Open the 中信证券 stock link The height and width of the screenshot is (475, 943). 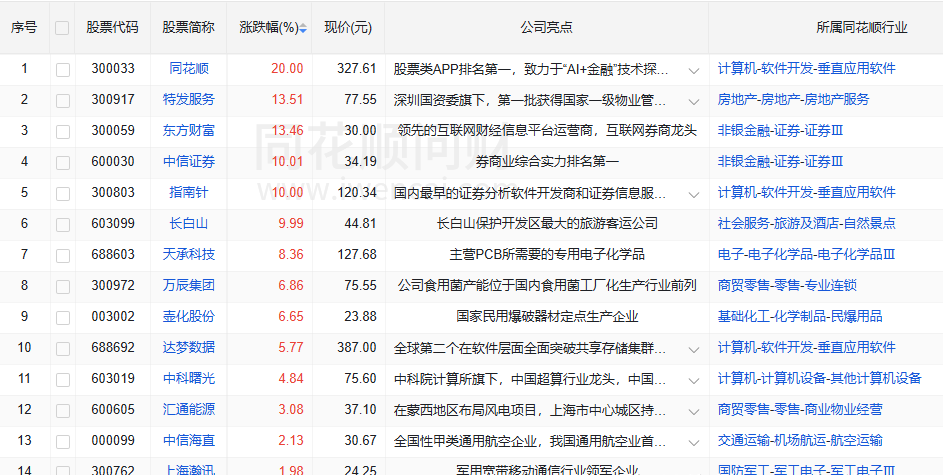(189, 161)
